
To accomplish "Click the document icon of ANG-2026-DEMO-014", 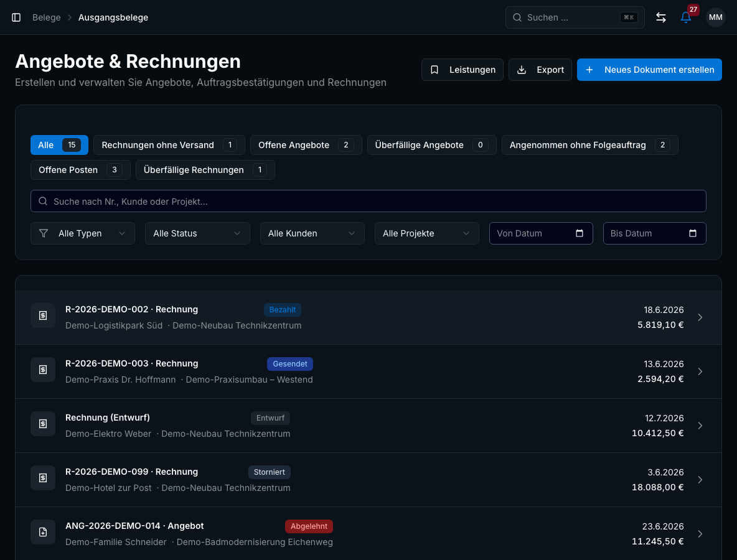I will click(43, 532).
